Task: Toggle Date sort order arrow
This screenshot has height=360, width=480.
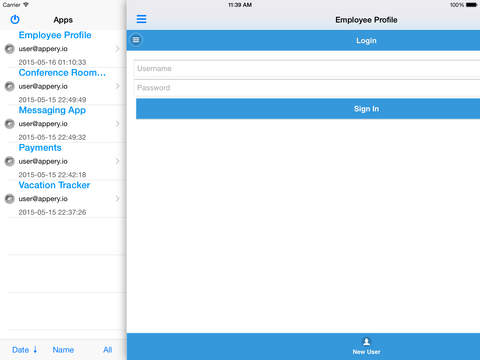Action: coord(35,350)
